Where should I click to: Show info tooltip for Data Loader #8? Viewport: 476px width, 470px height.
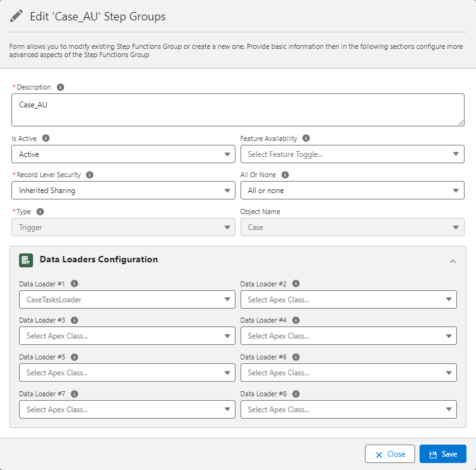(x=296, y=394)
